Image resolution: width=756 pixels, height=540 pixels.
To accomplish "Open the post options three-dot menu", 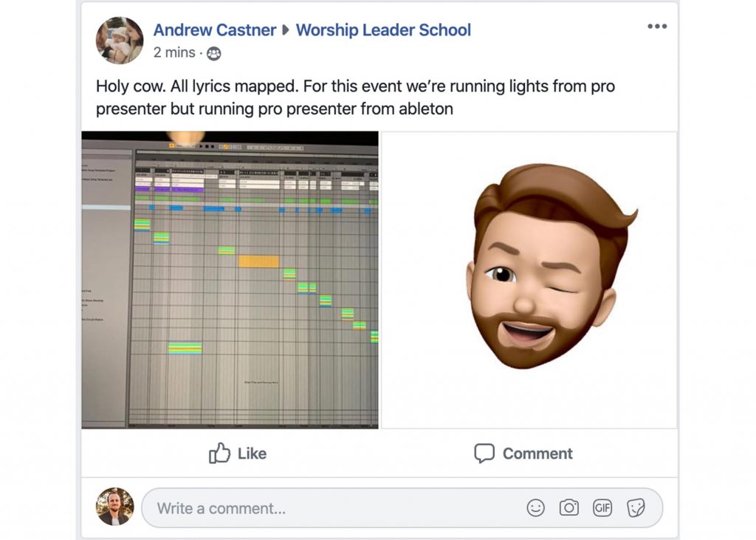I will [x=656, y=27].
